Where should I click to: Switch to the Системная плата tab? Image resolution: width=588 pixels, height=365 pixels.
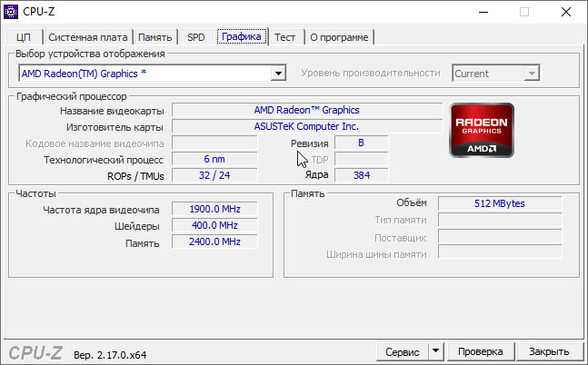pos(87,37)
